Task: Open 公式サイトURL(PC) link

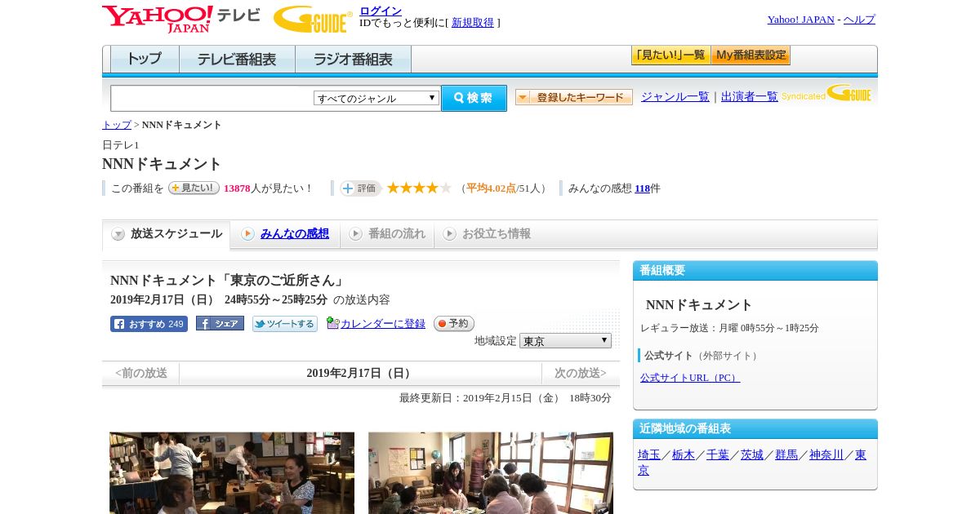Action: tap(690, 378)
